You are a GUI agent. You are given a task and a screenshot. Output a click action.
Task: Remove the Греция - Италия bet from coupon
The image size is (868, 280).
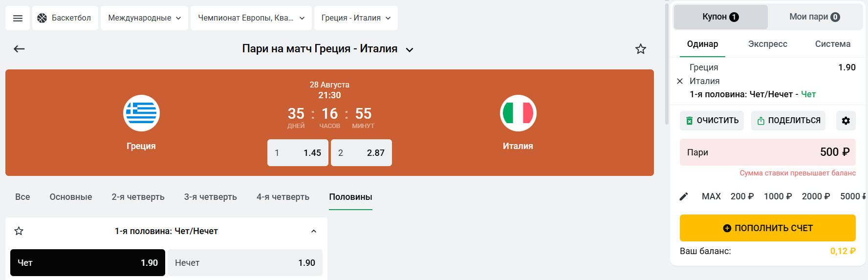point(680,81)
